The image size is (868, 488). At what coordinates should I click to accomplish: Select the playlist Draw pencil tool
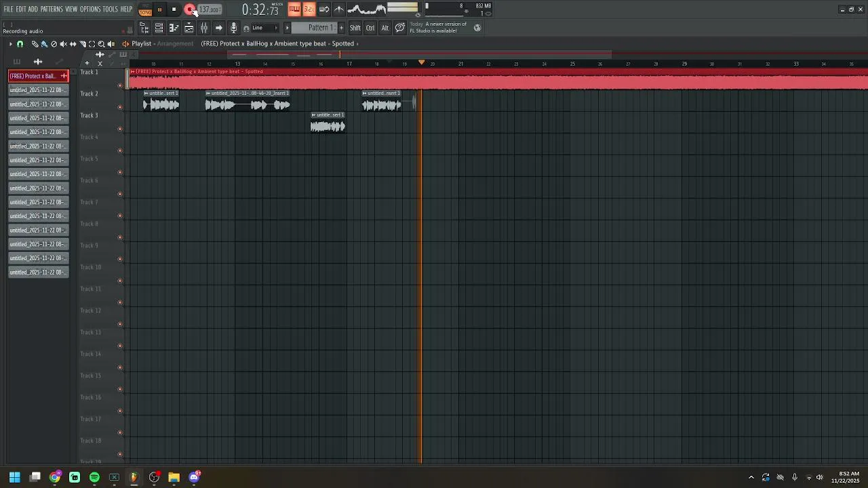[35, 44]
